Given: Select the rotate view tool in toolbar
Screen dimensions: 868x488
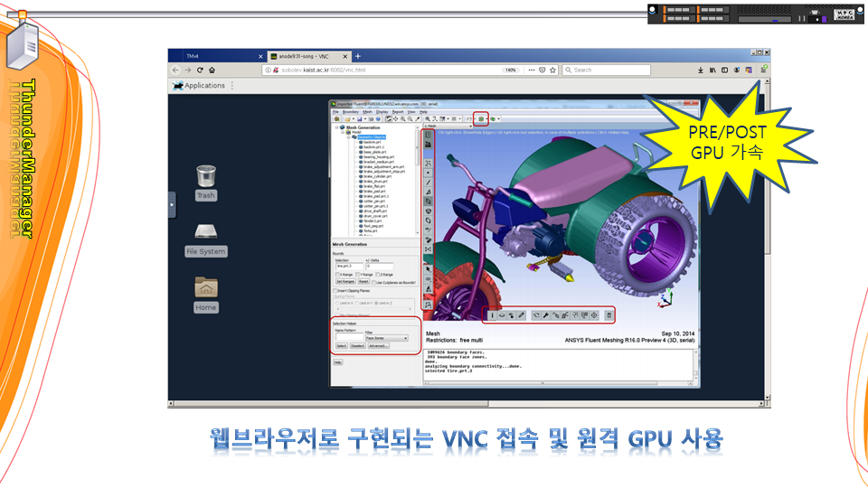Looking at the screenshot, I should 389,119.
